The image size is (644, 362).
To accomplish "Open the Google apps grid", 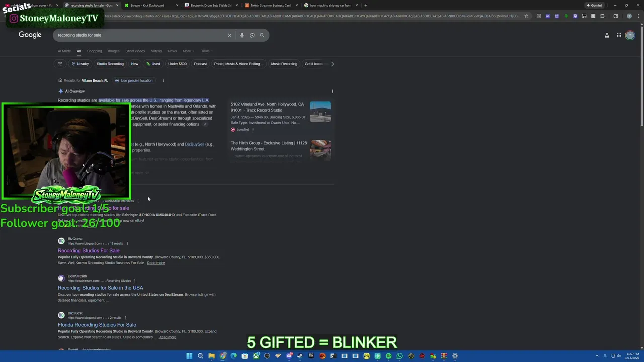I will pos(619,35).
